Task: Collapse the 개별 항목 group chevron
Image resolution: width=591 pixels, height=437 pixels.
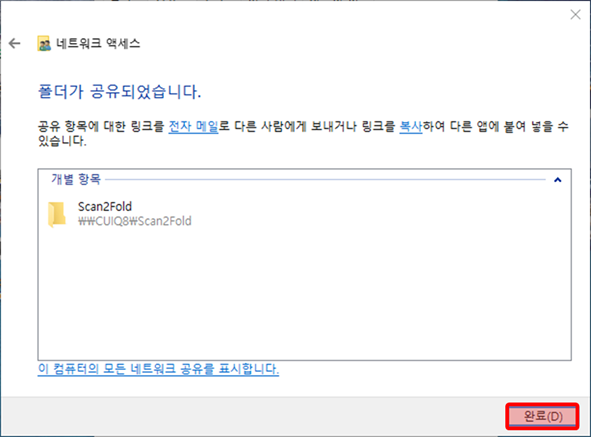Action: point(557,180)
